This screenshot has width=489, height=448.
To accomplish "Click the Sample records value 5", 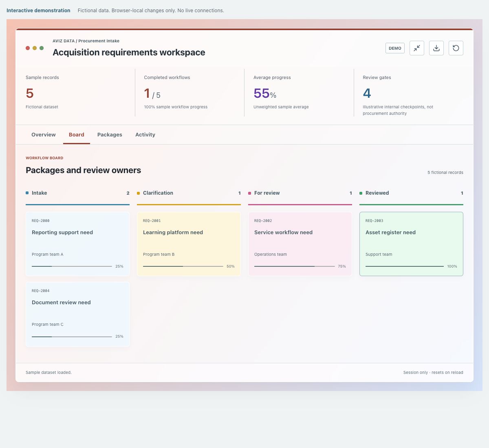I will 30,93.
